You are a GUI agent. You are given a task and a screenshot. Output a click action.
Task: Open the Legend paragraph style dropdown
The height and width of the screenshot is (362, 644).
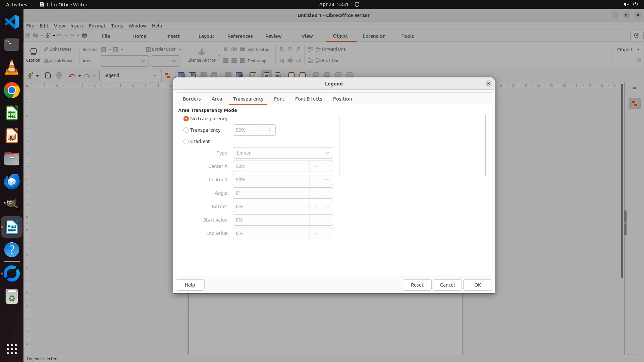[155, 75]
